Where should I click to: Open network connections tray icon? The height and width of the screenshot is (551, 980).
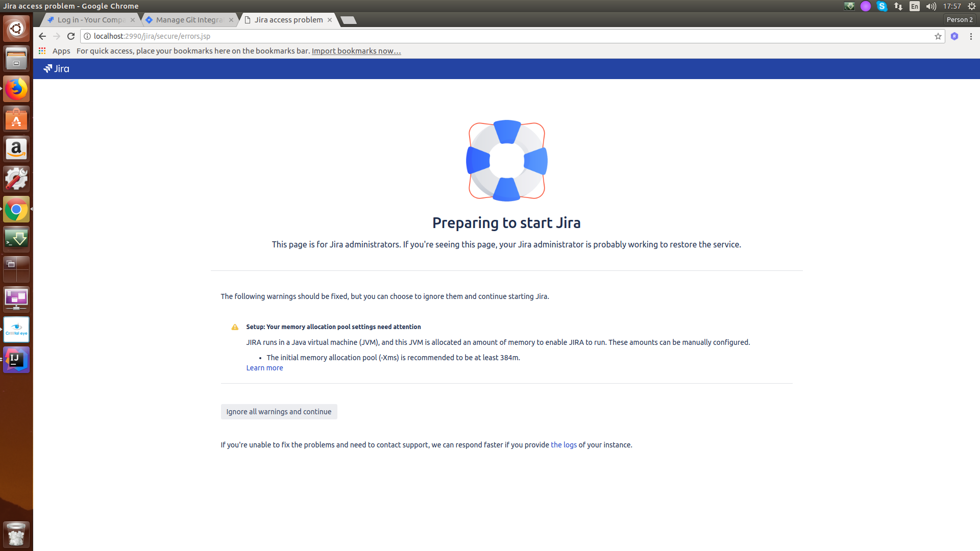click(x=898, y=6)
